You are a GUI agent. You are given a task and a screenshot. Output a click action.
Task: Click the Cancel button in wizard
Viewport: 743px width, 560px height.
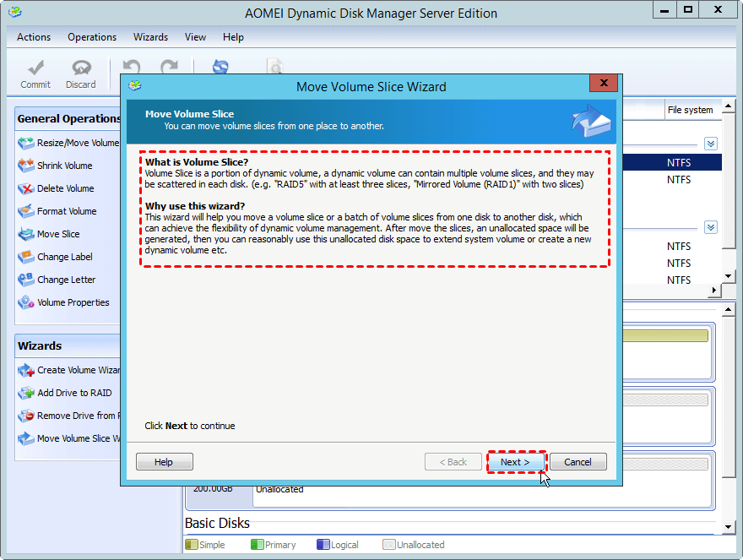pos(578,462)
